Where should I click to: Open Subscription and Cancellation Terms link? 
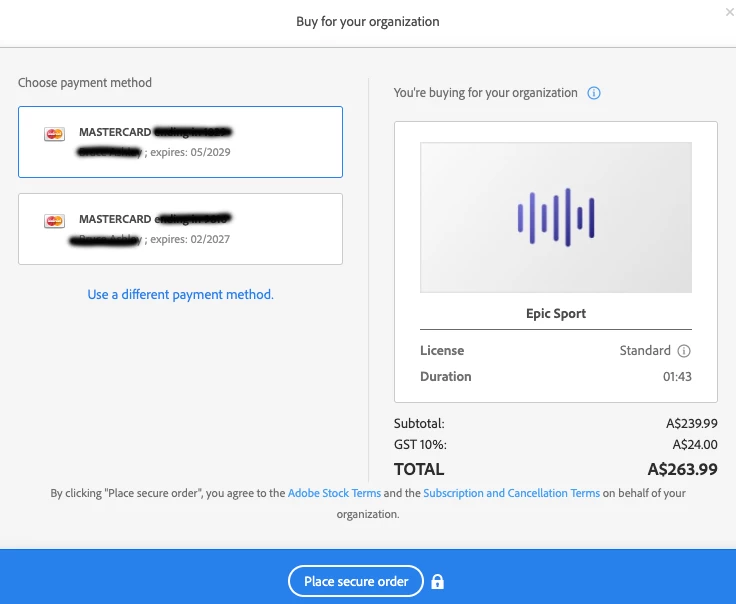click(512, 493)
